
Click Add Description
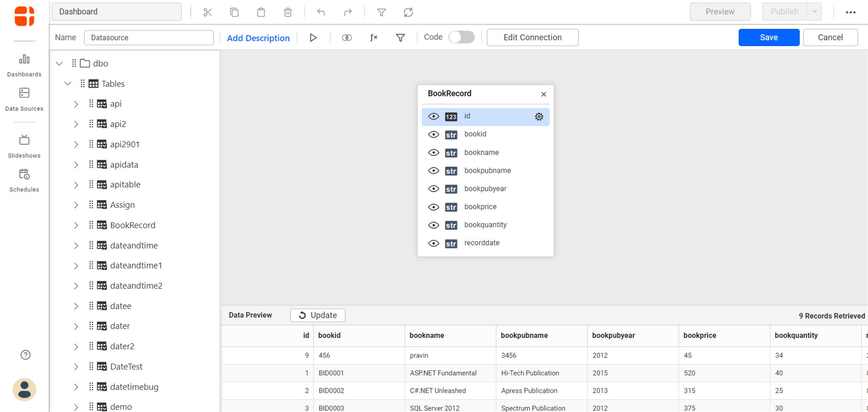pos(258,37)
